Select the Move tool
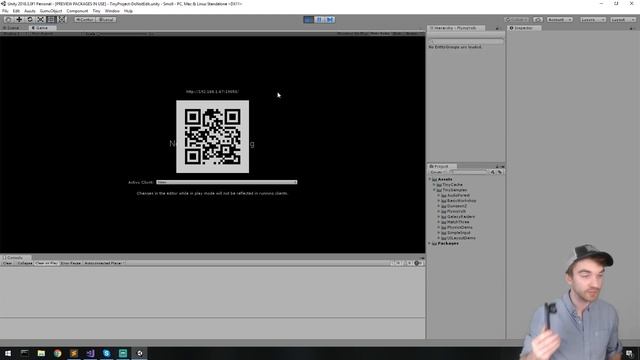 (x=19, y=20)
